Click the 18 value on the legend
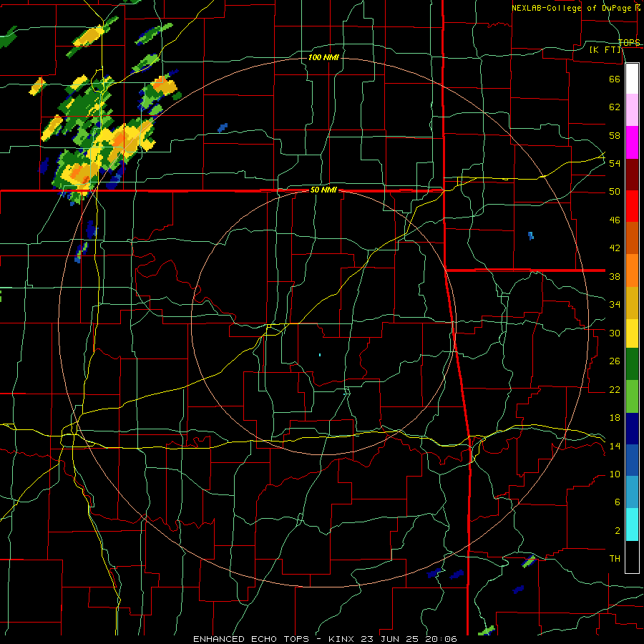This screenshot has height=644, width=644. 615,418
